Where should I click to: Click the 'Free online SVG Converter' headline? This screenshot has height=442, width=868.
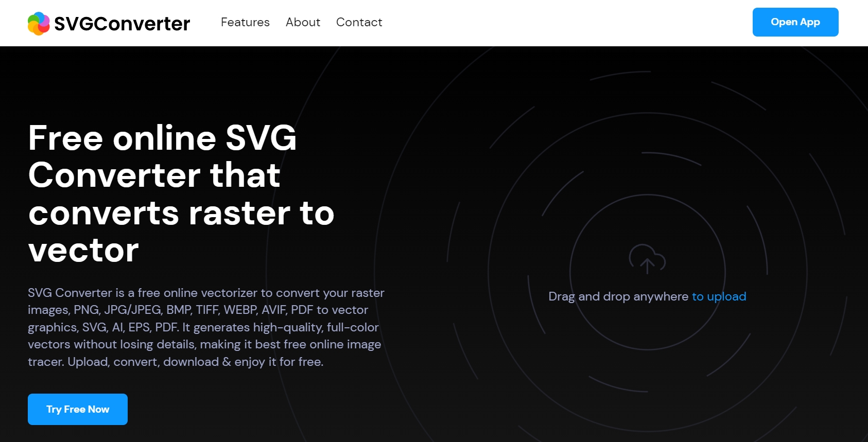(181, 193)
